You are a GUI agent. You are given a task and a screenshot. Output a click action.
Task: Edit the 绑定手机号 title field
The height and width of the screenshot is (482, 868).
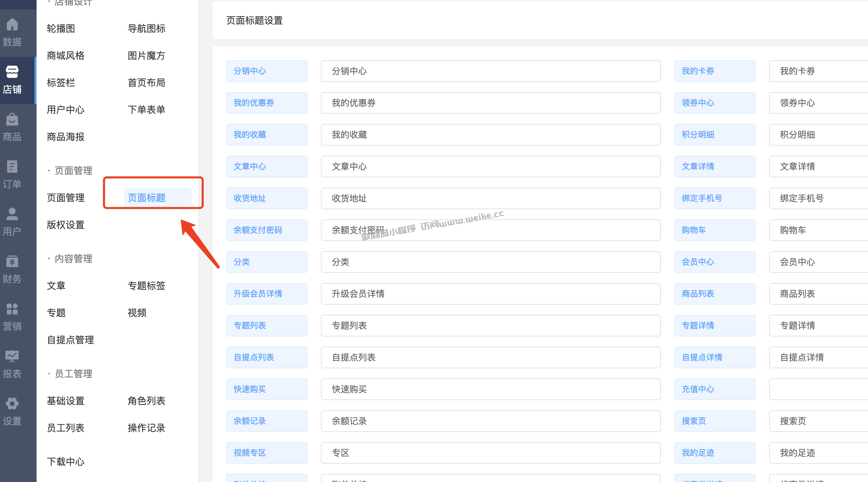point(819,198)
